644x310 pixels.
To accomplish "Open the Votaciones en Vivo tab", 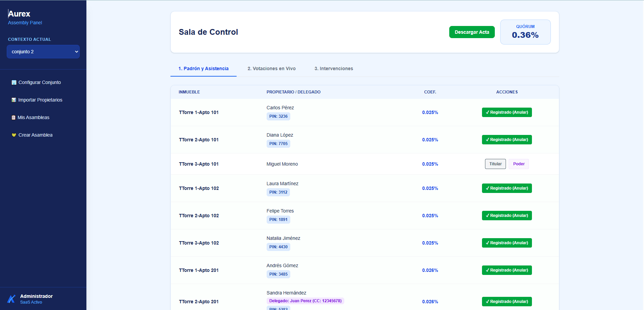I will coord(272,68).
